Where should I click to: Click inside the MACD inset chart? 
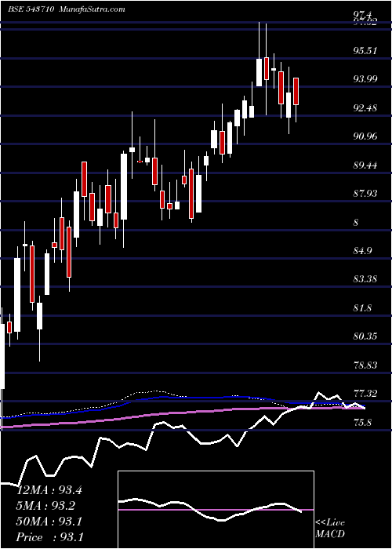216,510
